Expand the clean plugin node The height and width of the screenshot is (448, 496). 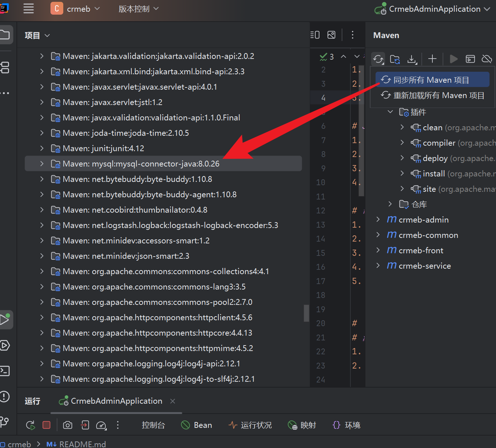click(402, 127)
